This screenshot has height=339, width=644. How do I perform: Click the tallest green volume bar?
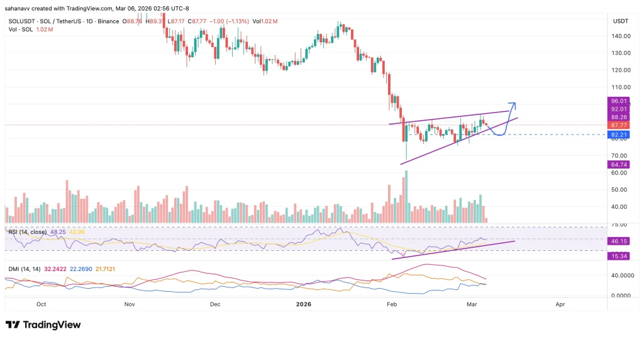tap(406, 196)
